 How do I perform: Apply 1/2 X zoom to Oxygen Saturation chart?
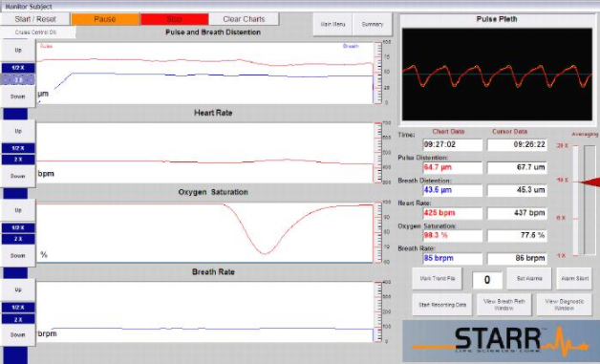coord(18,227)
